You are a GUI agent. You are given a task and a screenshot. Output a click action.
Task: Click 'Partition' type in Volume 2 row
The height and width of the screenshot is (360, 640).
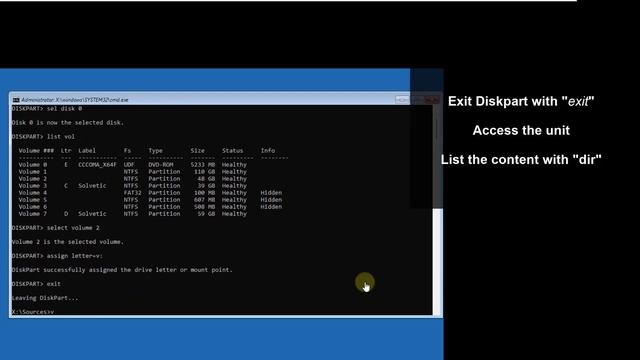point(164,179)
